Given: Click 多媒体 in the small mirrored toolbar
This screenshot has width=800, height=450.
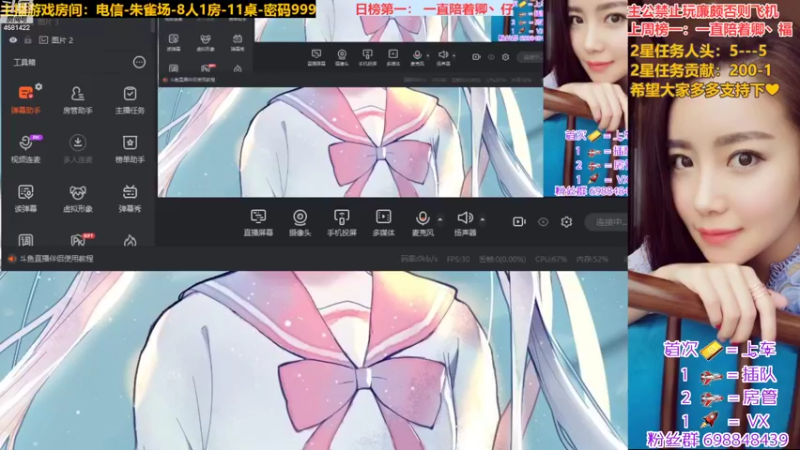Looking at the screenshot, I should (x=393, y=57).
